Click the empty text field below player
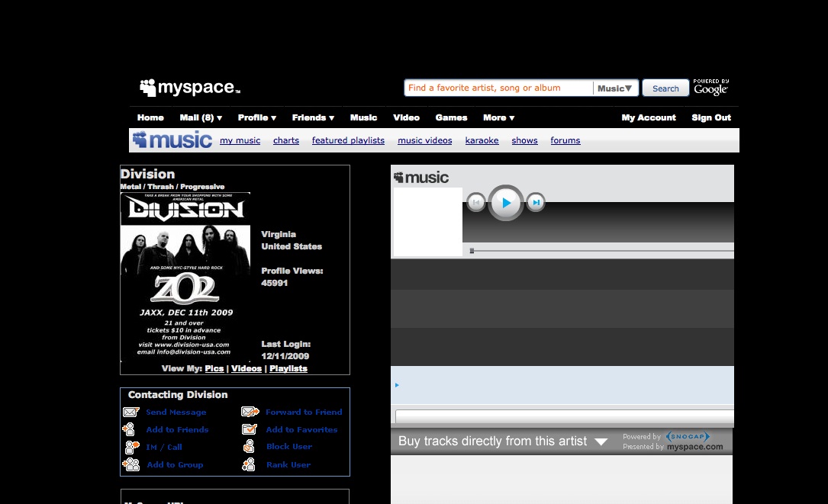The width and height of the screenshot is (828, 504). click(565, 416)
